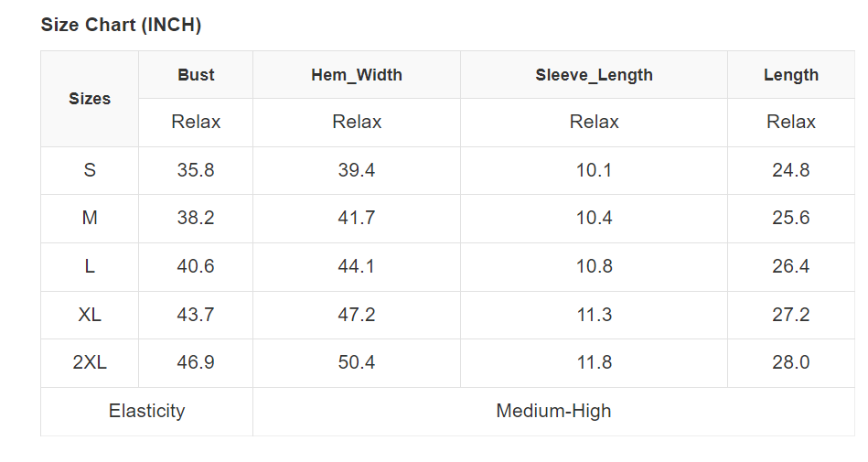Click hem width value 50.4
Viewport: 868px width, 462px height.
coord(357,362)
